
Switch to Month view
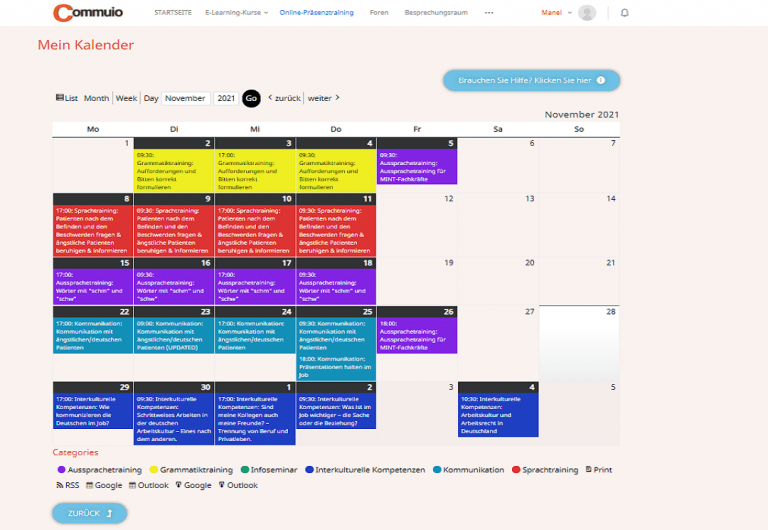(96, 98)
